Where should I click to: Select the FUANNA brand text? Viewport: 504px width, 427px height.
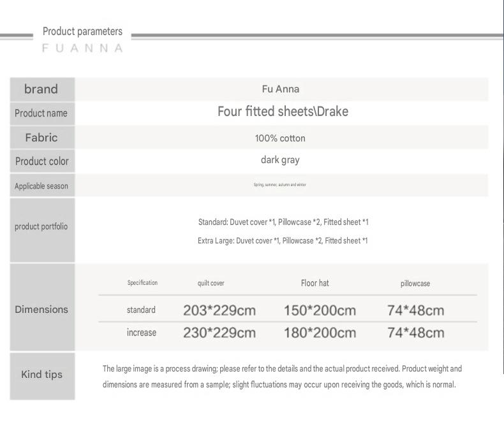82,48
